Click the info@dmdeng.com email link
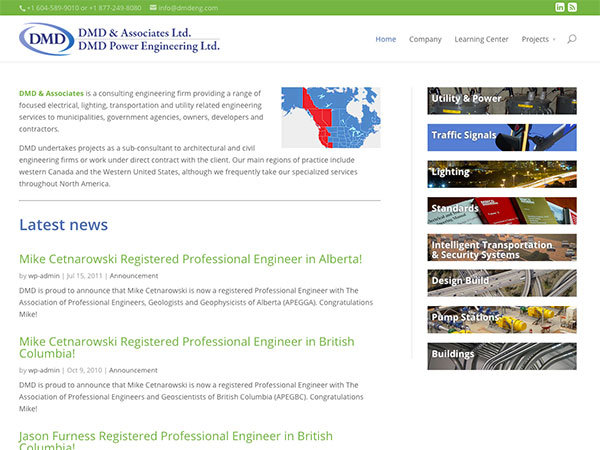The height and width of the screenshot is (450, 600). pyautogui.click(x=188, y=8)
